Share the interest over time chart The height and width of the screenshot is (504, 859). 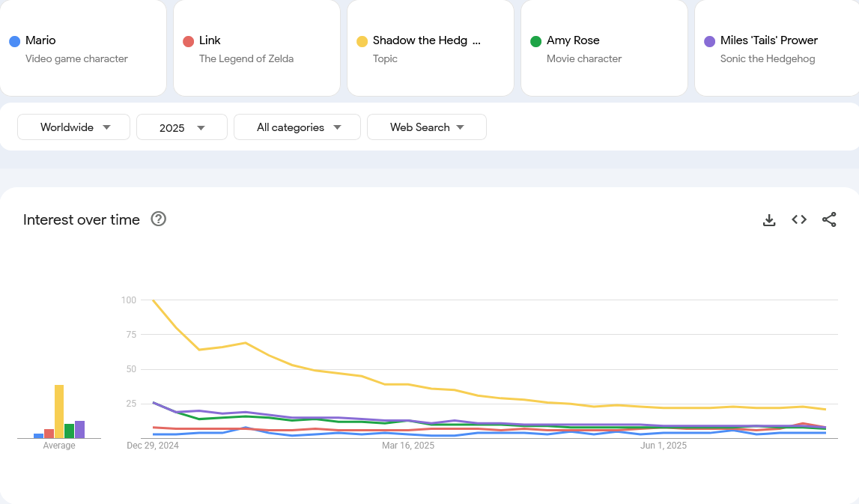coord(829,219)
